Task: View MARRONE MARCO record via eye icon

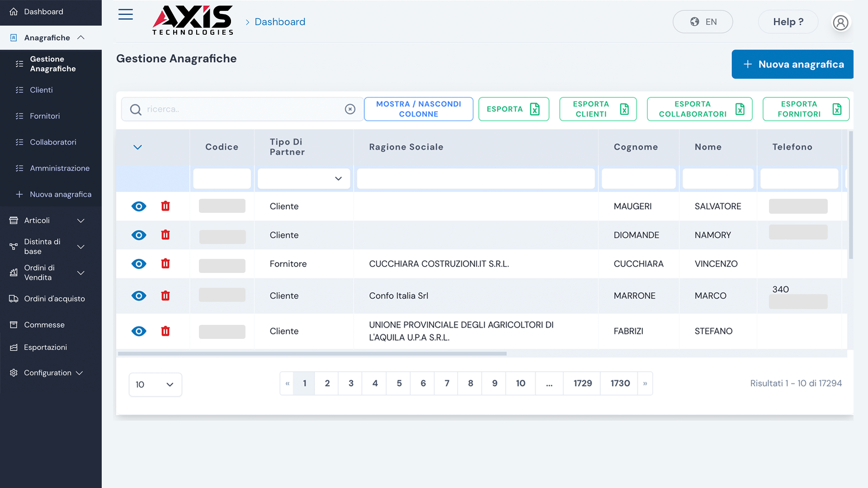Action: pos(139,296)
